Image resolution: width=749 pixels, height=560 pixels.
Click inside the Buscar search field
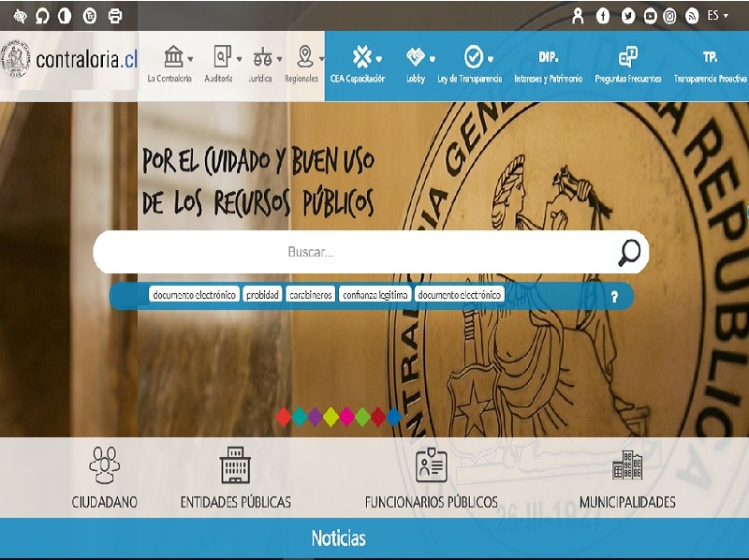coord(365,251)
